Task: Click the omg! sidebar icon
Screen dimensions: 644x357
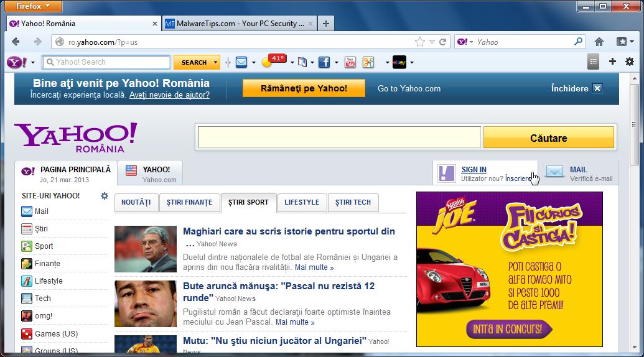Action: click(27, 316)
